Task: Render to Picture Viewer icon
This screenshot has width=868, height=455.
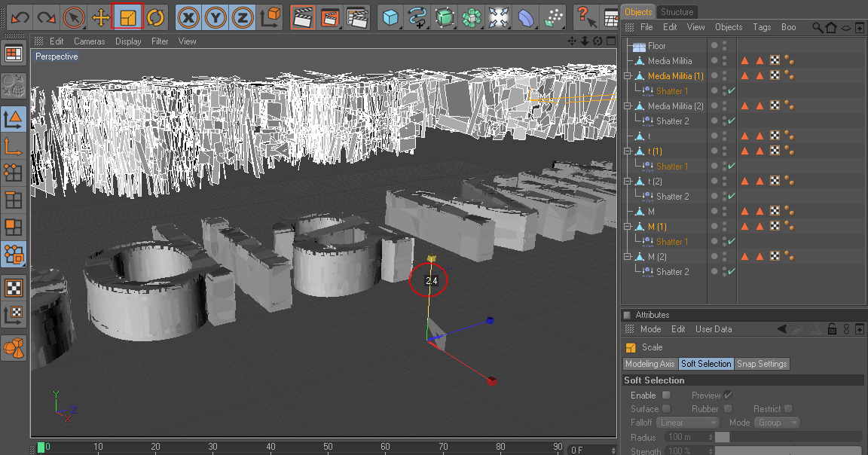Action: [329, 18]
